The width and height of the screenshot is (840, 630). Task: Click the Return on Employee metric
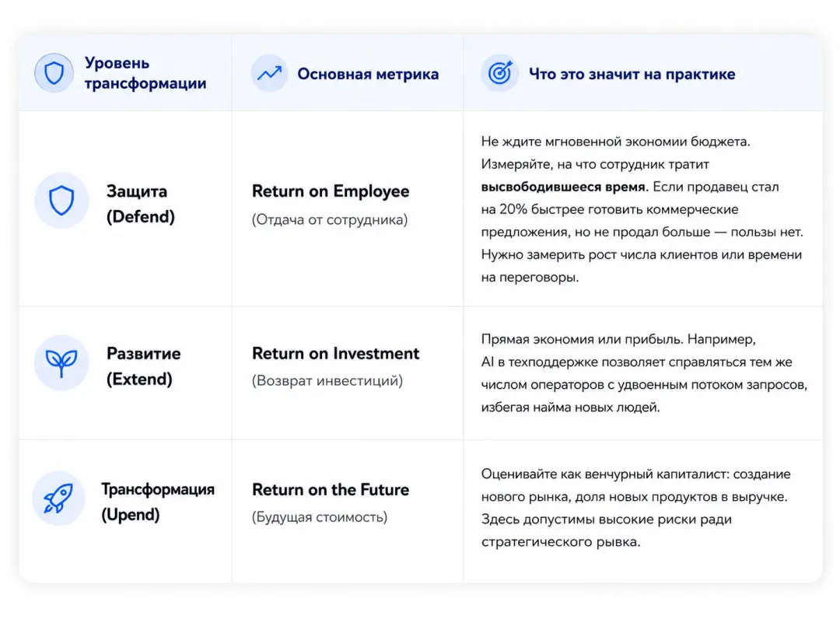[331, 191]
